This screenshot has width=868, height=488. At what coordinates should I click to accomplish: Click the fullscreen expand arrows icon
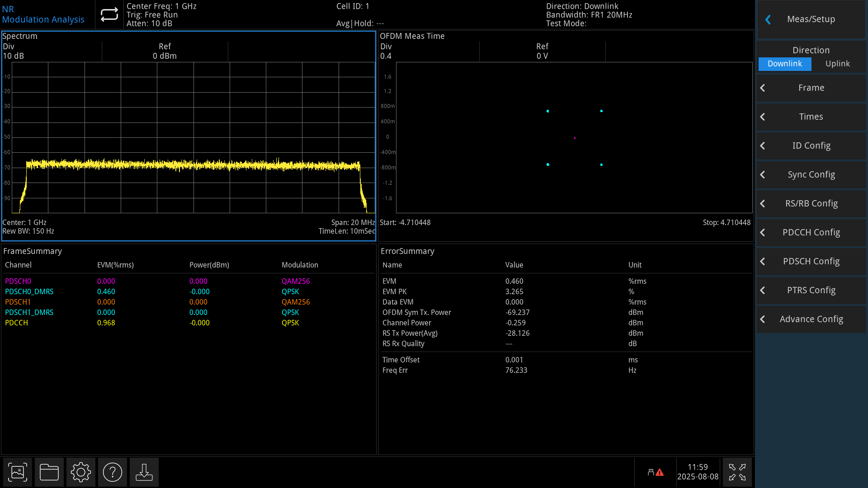click(x=737, y=472)
